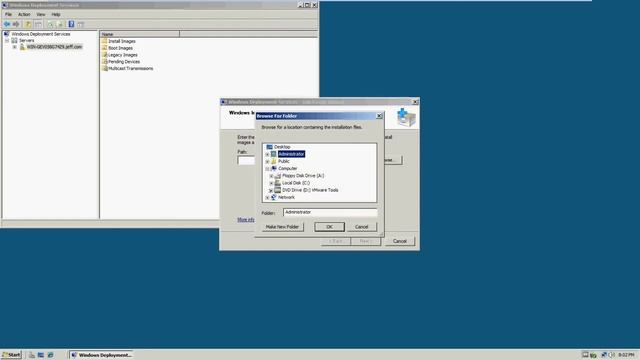Screen dimensions: 640x360
Task: Click the volume speaker icon in the system tray
Action: [611, 355]
